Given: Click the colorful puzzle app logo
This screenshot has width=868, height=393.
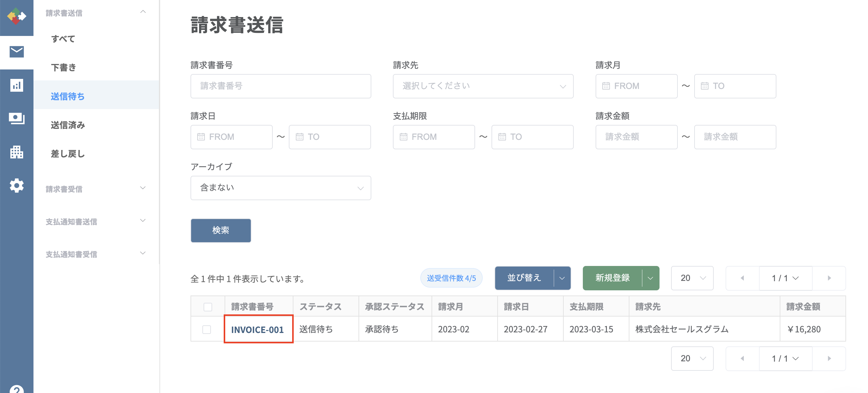Looking at the screenshot, I should coord(16,16).
